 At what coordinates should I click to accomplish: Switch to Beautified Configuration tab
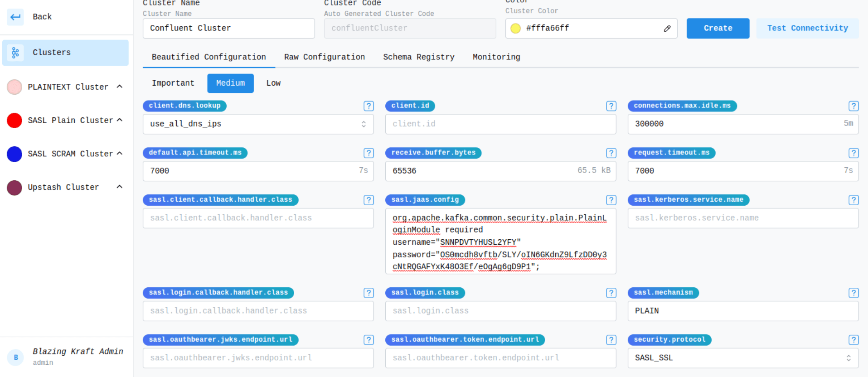tap(209, 57)
